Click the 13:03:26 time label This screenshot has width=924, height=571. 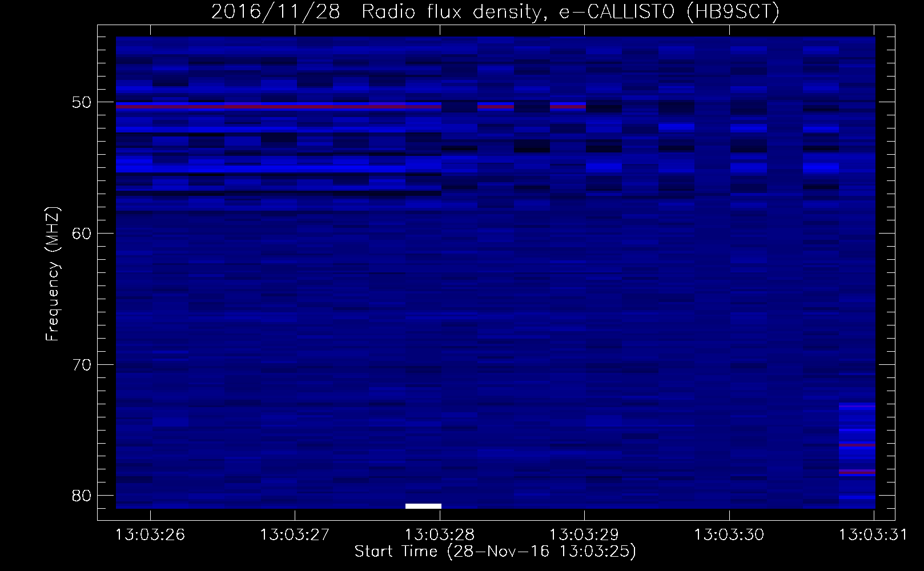pos(150,535)
